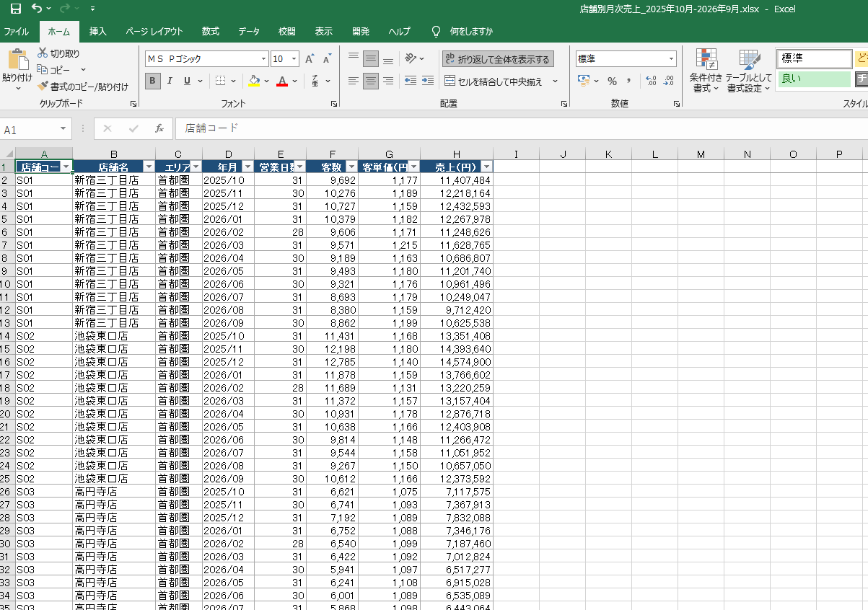Open the filter dropdown for 売上(円) column
The width and height of the screenshot is (868, 610).
pos(486,167)
